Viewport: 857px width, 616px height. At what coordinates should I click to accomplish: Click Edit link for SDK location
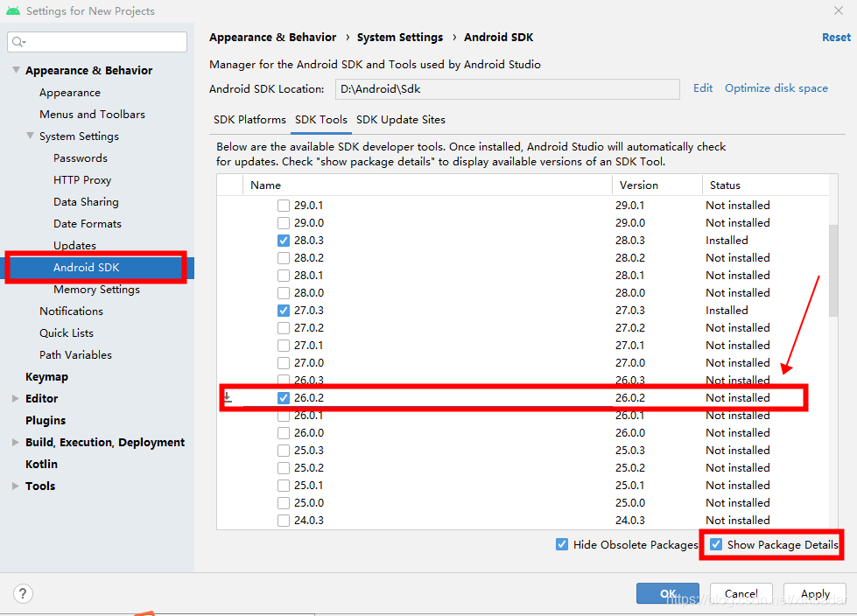click(703, 87)
